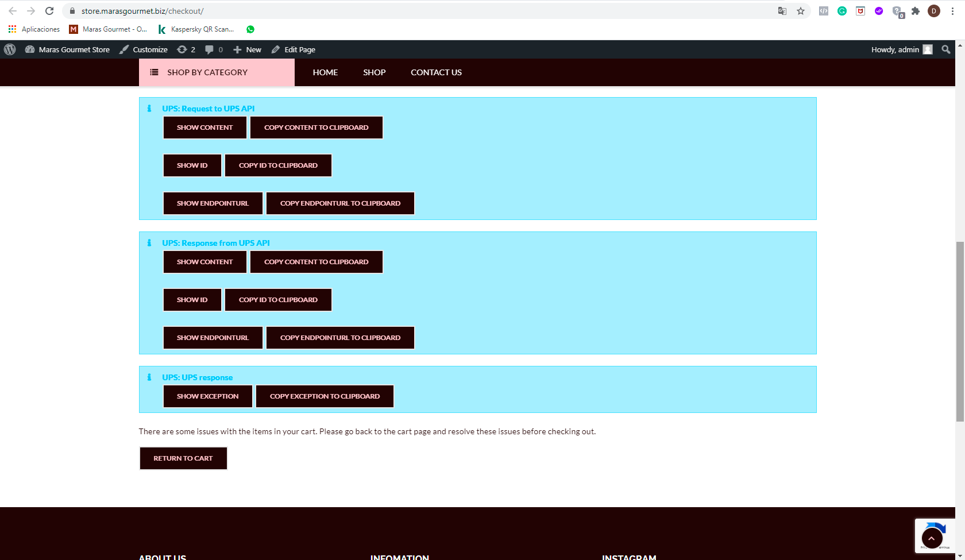Show Content for Request to UPS API
This screenshot has height=560, width=965.
click(x=205, y=128)
